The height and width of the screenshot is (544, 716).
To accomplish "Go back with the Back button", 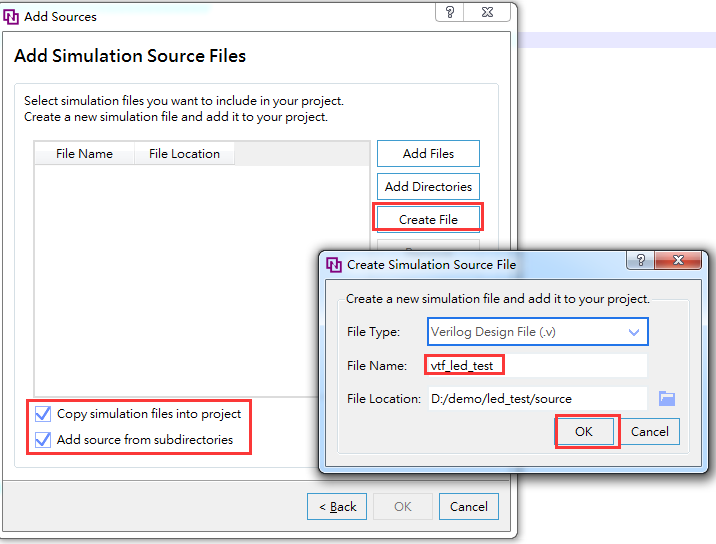I will (337, 506).
